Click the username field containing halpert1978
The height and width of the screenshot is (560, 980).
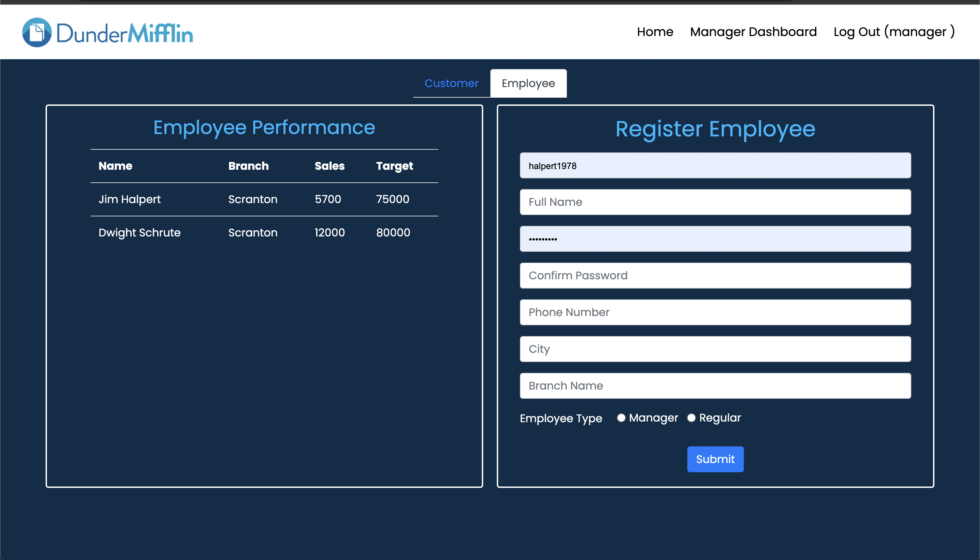click(715, 166)
